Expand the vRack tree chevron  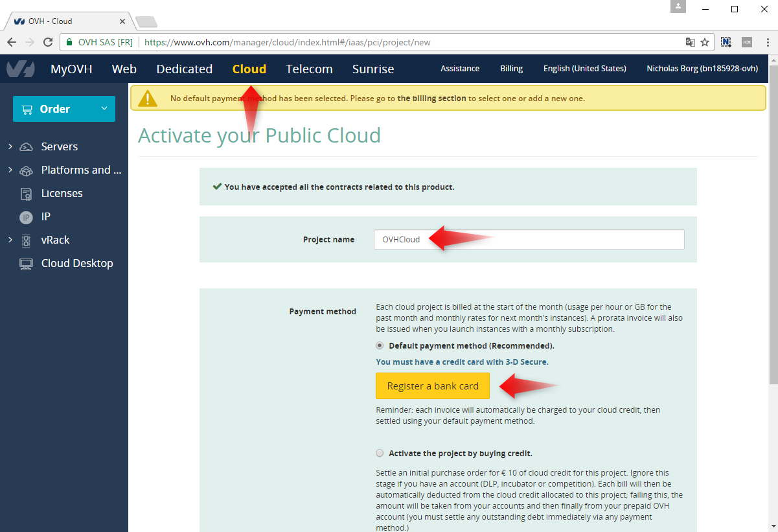pos(10,240)
